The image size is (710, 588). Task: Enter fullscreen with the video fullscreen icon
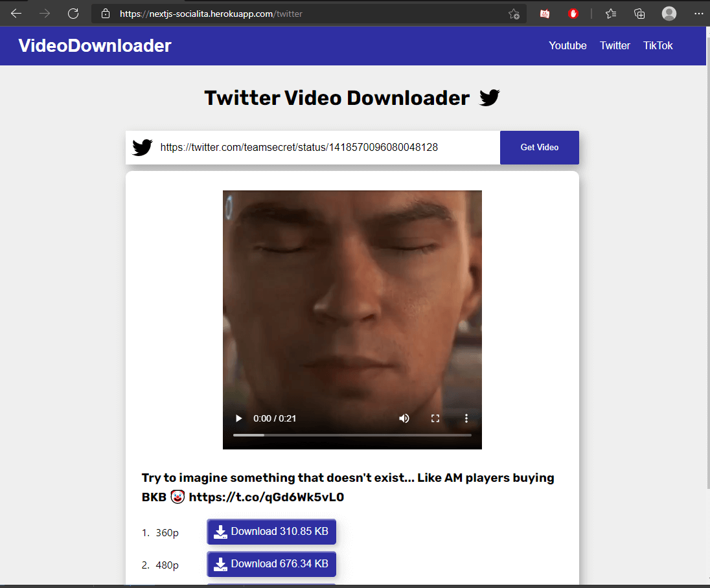[435, 418]
